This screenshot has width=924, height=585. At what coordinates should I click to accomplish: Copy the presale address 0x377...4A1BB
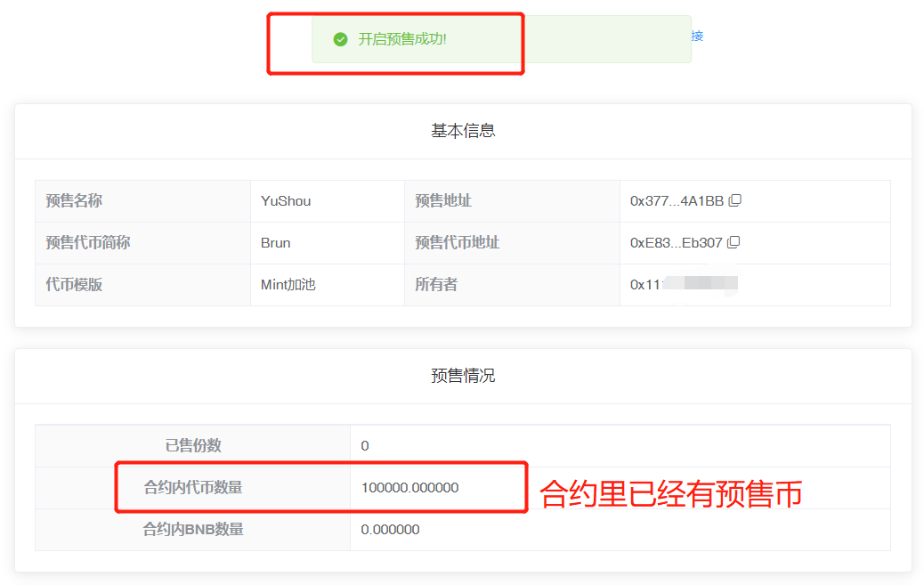(734, 200)
